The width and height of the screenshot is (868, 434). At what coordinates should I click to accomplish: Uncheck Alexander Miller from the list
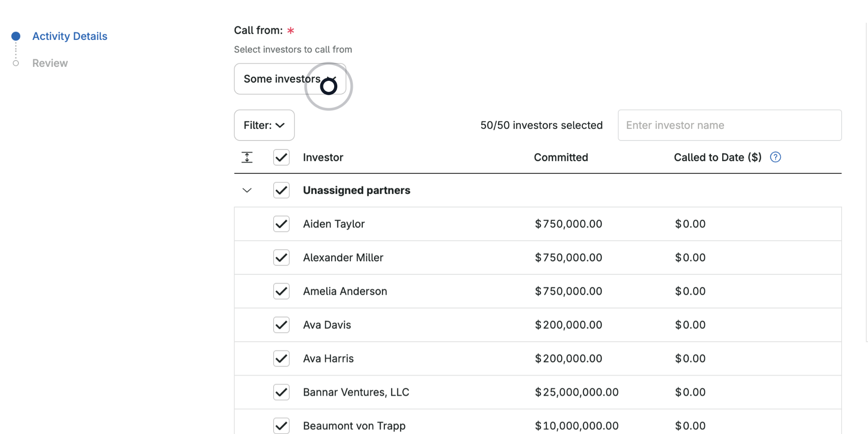tap(281, 257)
